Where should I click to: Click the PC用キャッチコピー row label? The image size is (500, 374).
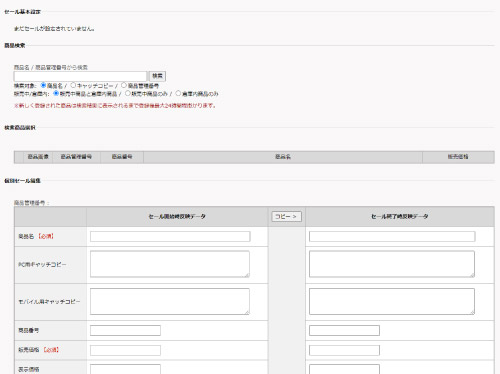(x=42, y=264)
